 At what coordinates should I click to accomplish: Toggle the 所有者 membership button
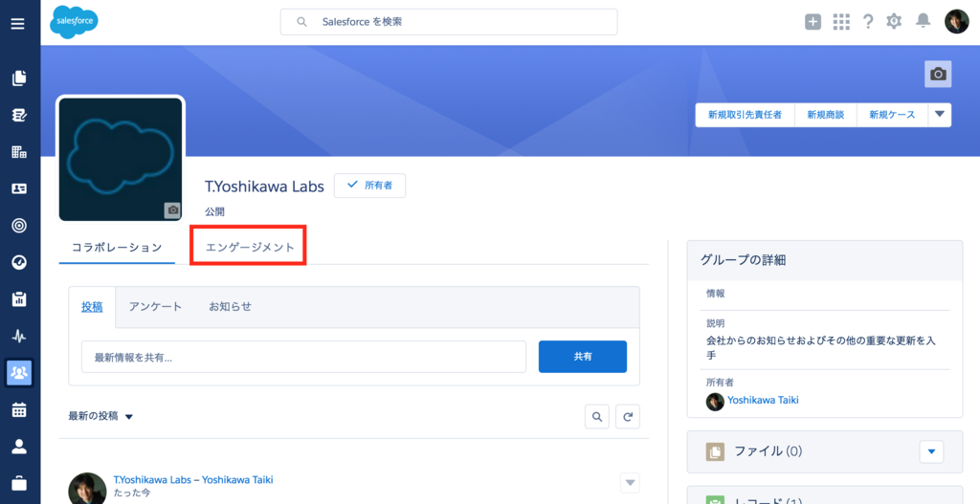click(x=370, y=186)
